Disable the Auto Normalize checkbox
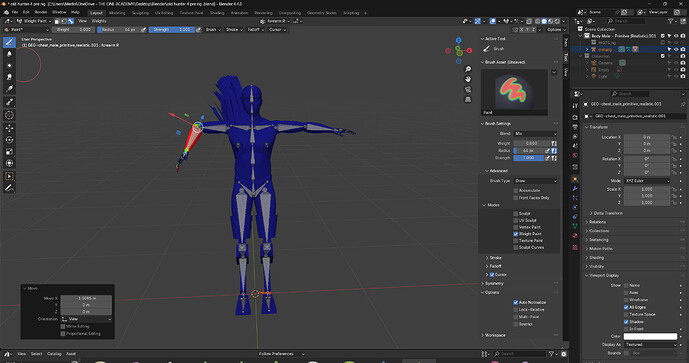This screenshot has width=689, height=363. pos(515,302)
